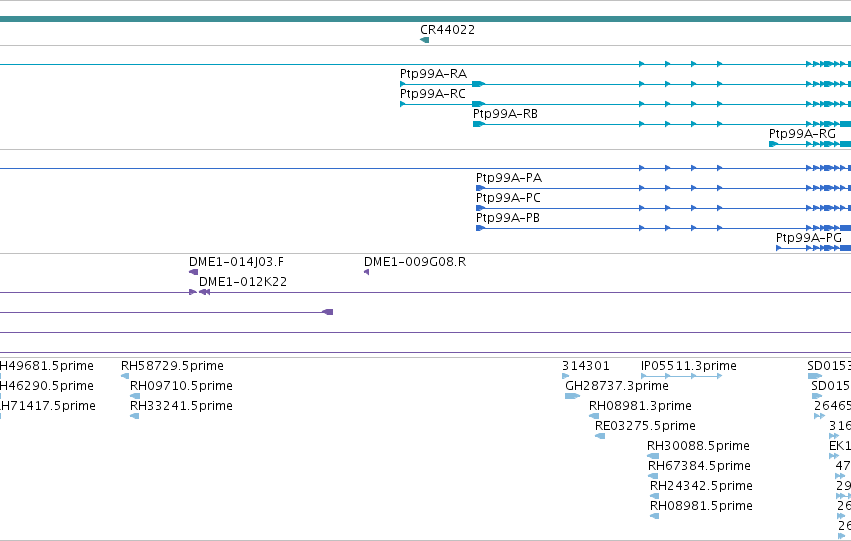Select the RH24342.5prime EST label
The width and height of the screenshot is (851, 541).
(x=700, y=486)
